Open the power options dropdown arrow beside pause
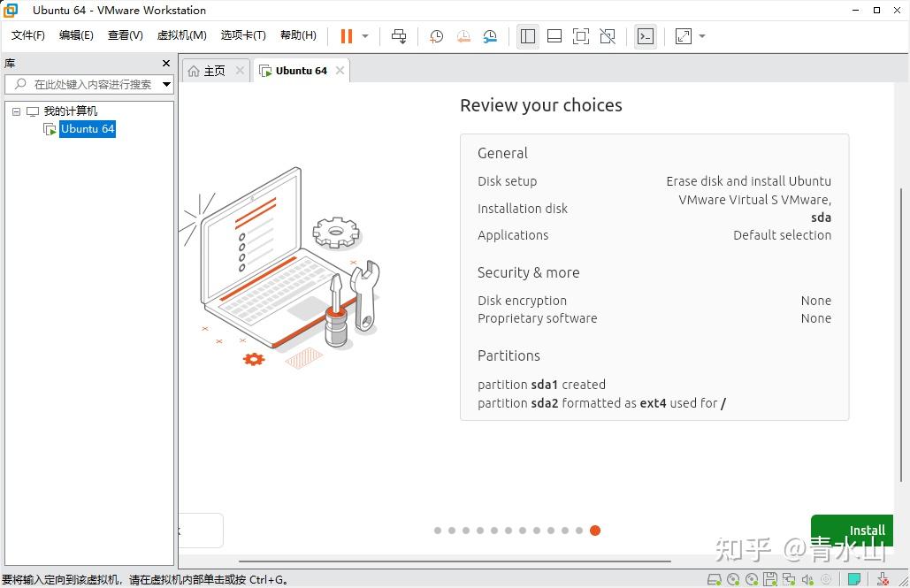Image resolution: width=910 pixels, height=588 pixels. (365, 36)
